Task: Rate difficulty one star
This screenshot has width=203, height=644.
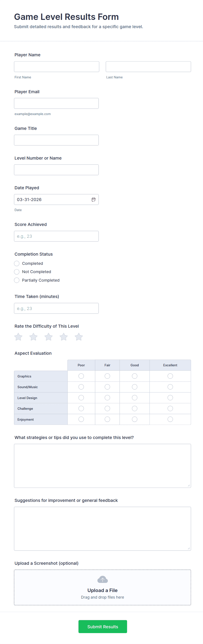Action: 18,337
